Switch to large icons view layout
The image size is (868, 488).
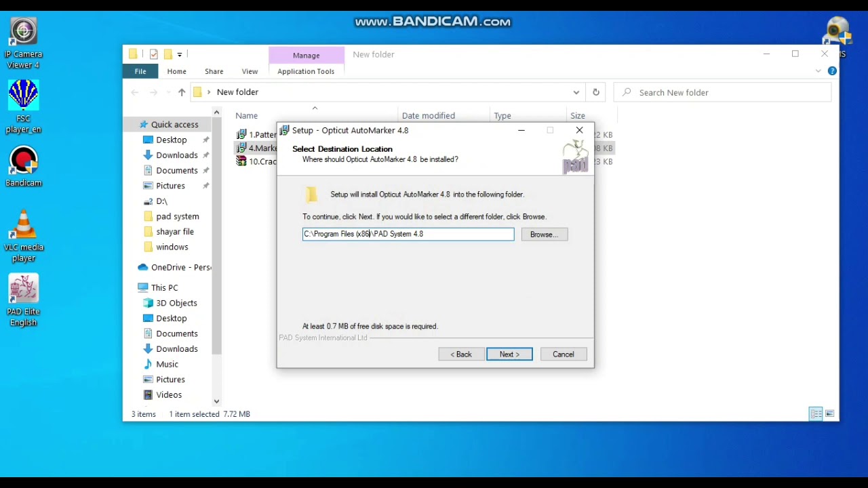(830, 413)
